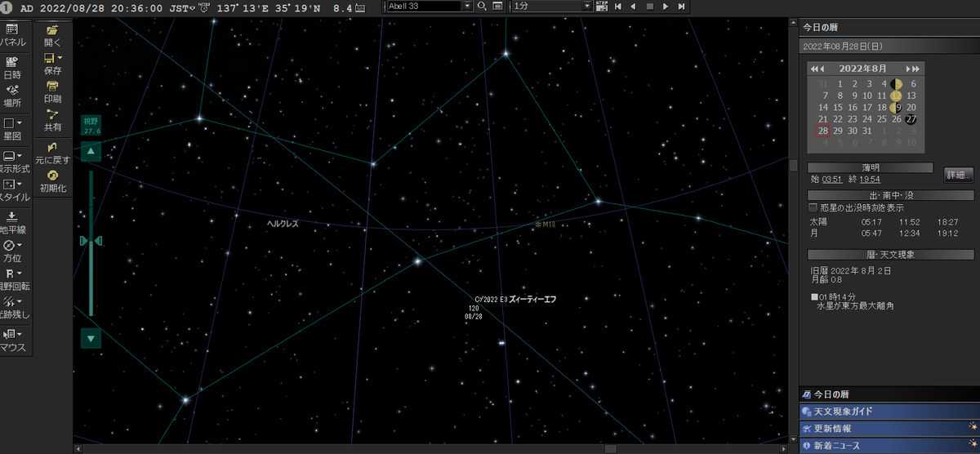Click the field-of-view slider handle
This screenshot has width=980, height=454.
(91, 241)
